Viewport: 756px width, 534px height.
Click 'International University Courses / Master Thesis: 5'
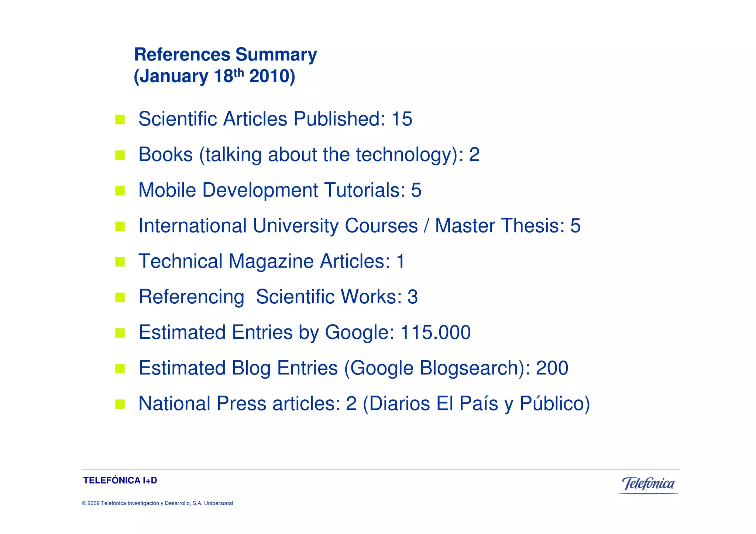click(x=360, y=225)
